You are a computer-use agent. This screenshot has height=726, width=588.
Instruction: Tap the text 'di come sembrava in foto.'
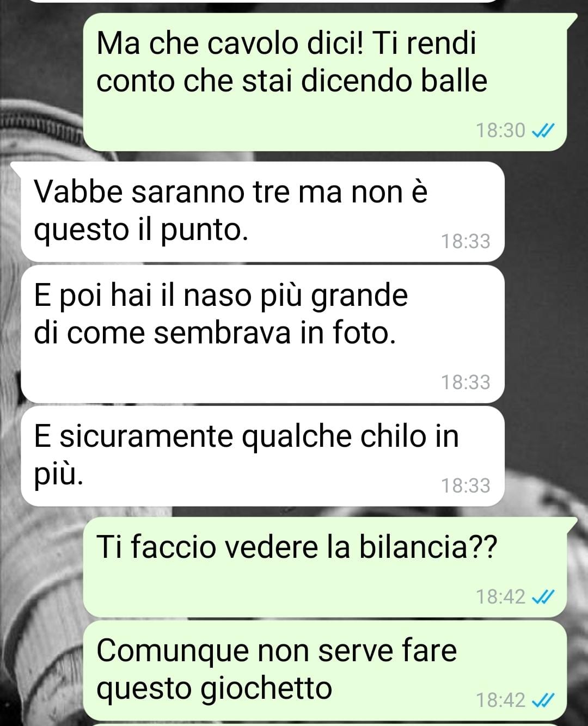coord(215,333)
